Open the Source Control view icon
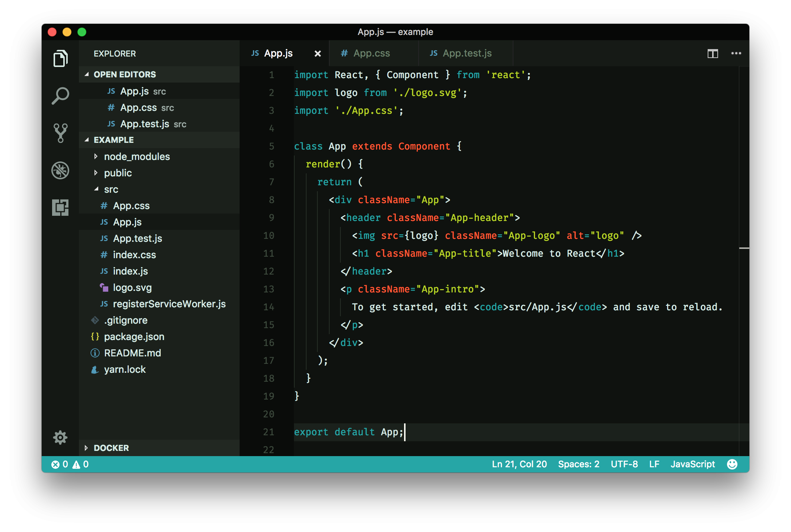 point(60,133)
